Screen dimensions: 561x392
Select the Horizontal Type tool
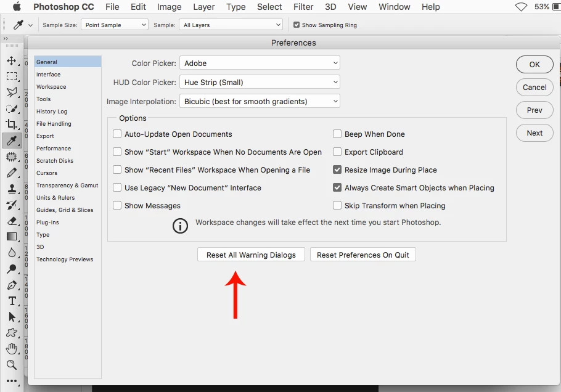[12, 301]
